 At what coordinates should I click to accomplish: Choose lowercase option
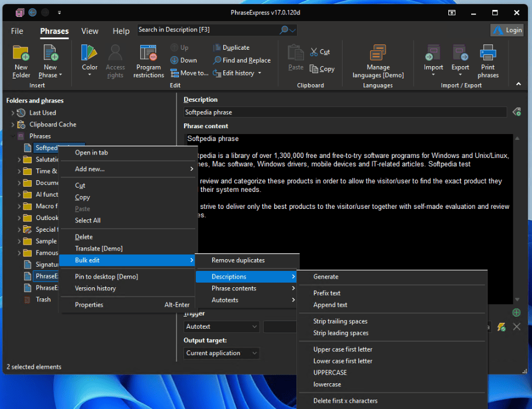click(392, 384)
